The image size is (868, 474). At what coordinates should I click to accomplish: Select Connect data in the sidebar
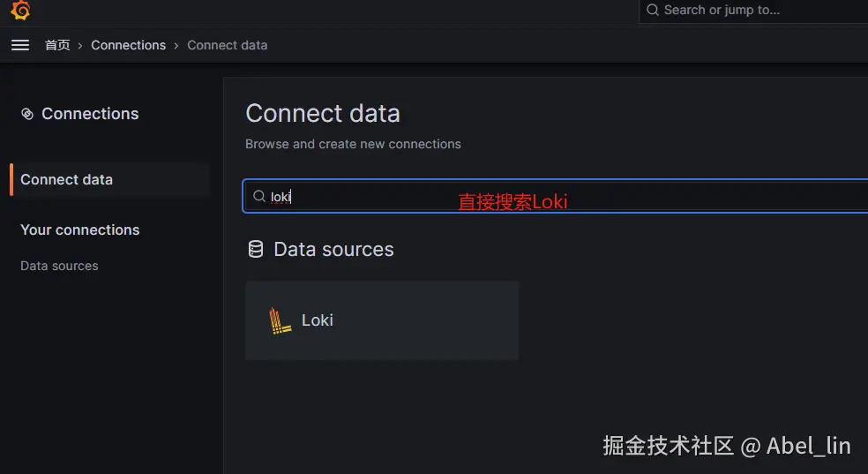click(x=66, y=179)
